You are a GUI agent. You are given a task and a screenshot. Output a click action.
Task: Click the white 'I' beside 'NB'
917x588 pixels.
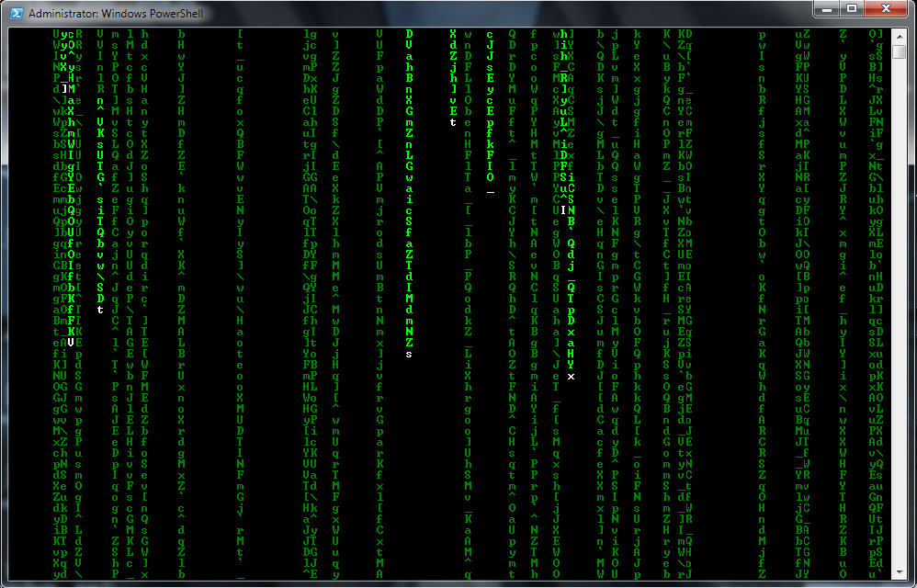pos(563,210)
